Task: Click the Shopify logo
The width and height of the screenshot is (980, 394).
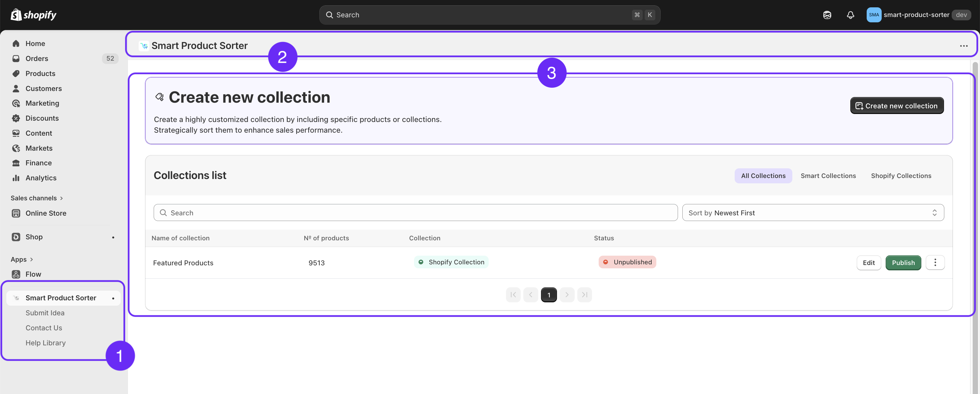Action: (33, 15)
